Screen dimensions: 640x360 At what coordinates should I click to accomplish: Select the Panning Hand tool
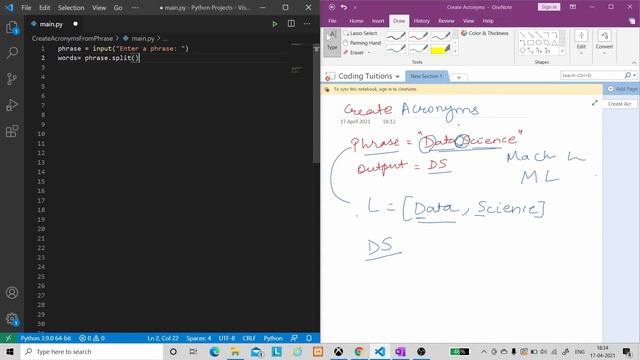point(362,43)
